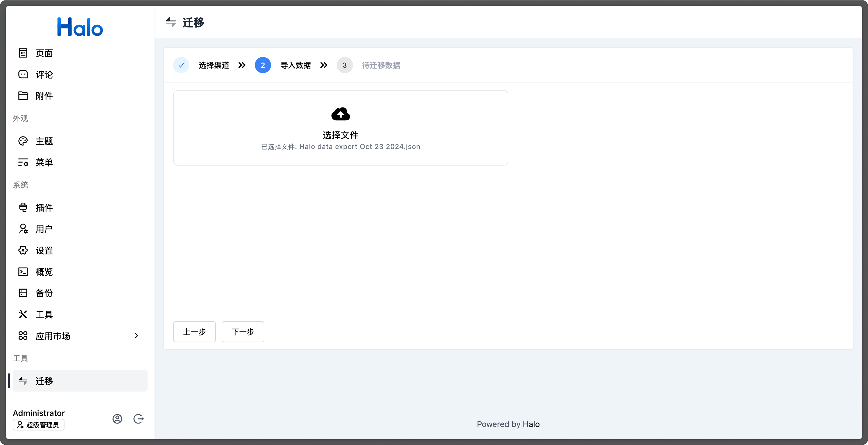The width and height of the screenshot is (868, 445).
Task: Open the 概览 (Overview) dashboard
Action: point(44,272)
